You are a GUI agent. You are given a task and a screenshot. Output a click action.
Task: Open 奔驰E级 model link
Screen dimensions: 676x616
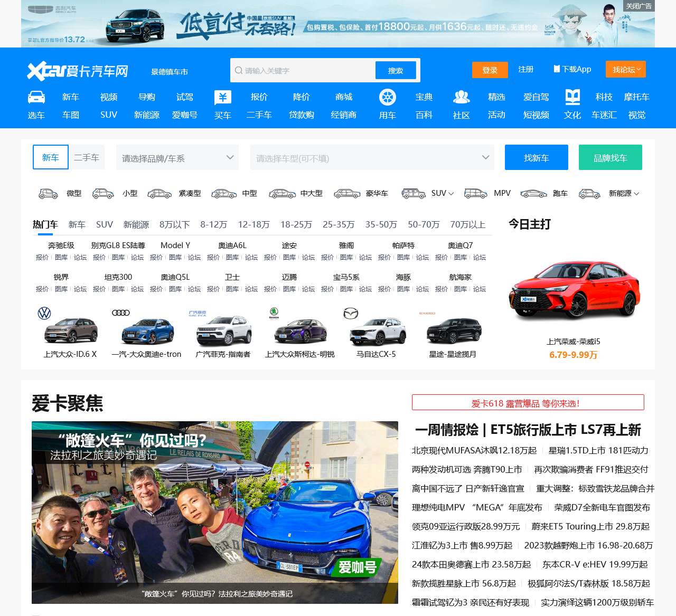tap(61, 245)
